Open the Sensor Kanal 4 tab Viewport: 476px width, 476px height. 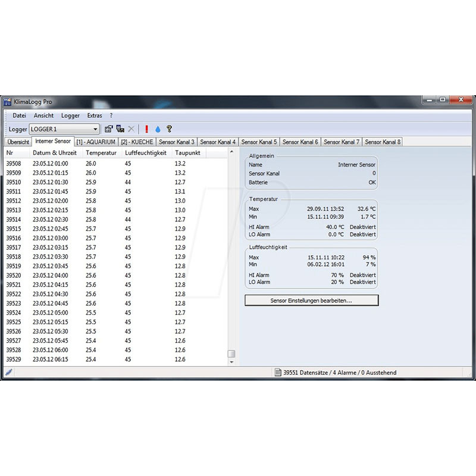pos(218,142)
